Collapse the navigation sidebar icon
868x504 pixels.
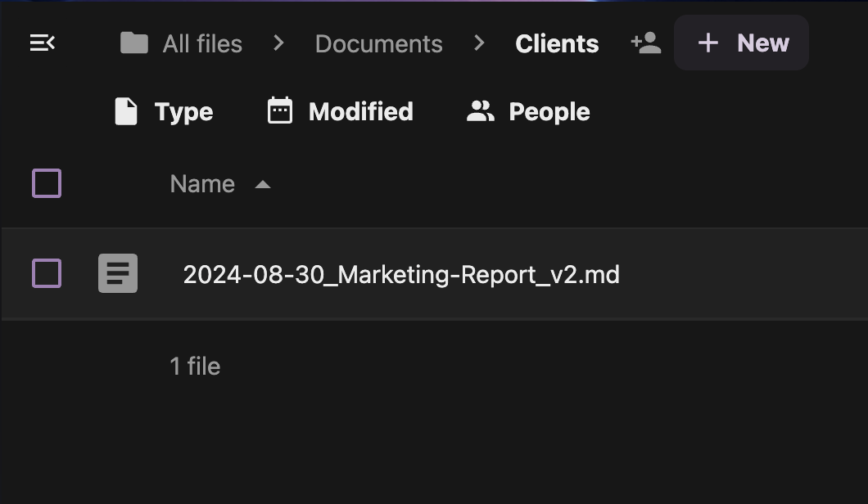coord(43,43)
